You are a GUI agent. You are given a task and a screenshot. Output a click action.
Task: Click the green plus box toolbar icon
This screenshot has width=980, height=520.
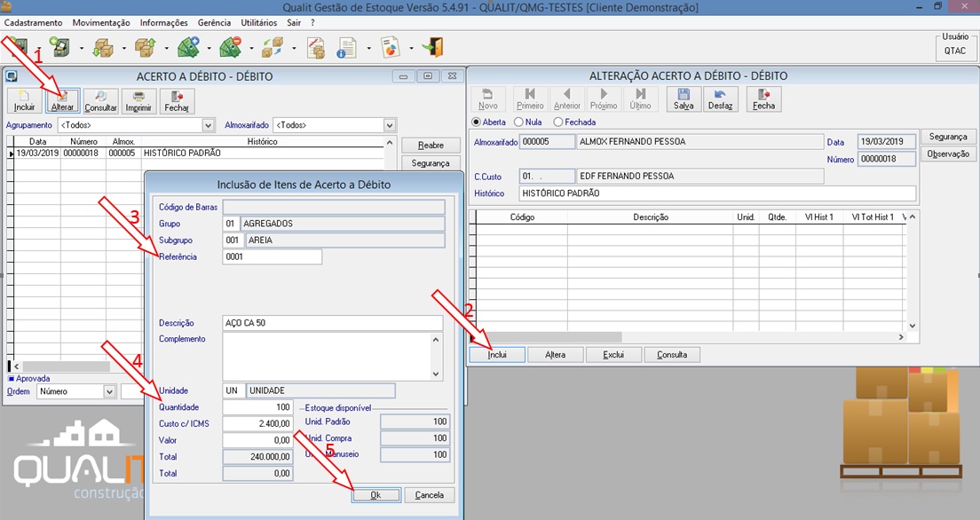point(60,47)
